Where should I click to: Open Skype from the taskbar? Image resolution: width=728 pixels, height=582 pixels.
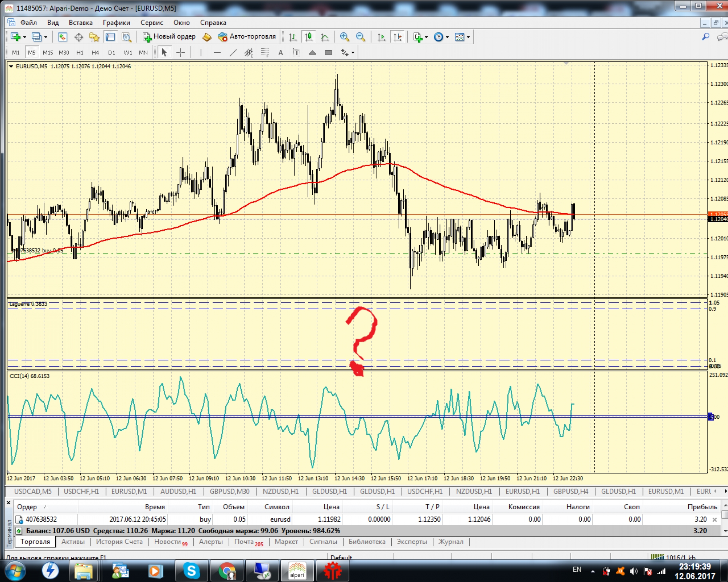point(191,571)
